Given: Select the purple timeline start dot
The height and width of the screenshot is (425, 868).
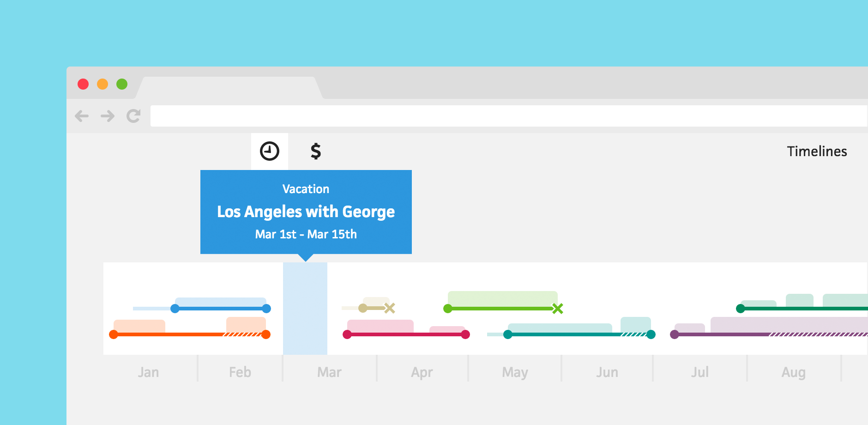Looking at the screenshot, I should (x=675, y=334).
